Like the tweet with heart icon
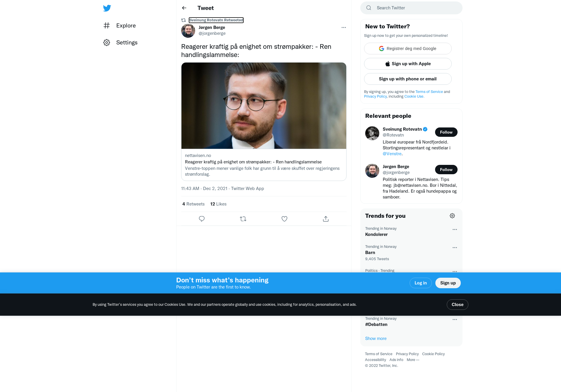The image size is (561, 392). (284, 219)
